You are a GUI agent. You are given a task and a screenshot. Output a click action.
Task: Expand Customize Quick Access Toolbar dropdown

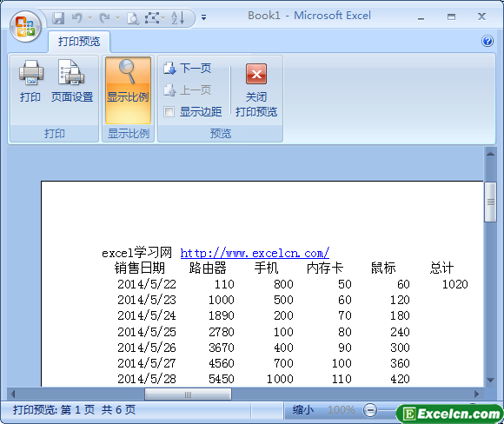pyautogui.click(x=203, y=17)
